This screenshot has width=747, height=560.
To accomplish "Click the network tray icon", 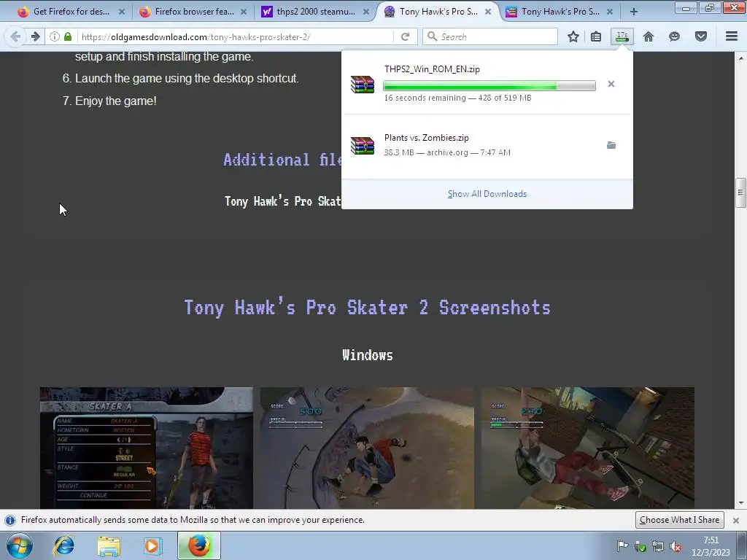I will tap(658, 547).
